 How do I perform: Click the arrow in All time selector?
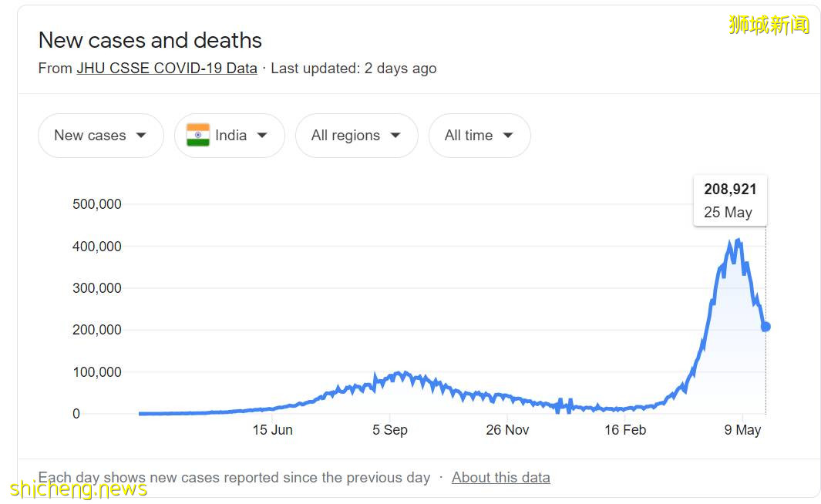(x=508, y=136)
